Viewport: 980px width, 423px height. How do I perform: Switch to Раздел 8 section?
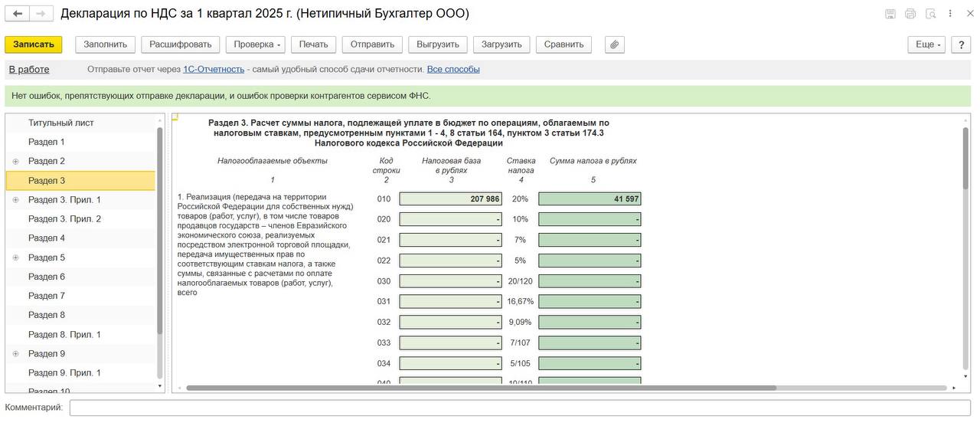(x=47, y=315)
